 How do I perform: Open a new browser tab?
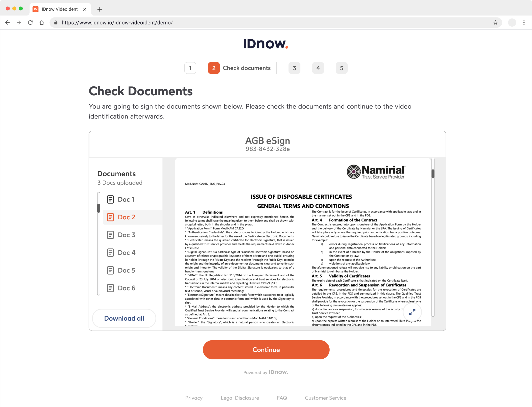[x=100, y=9]
